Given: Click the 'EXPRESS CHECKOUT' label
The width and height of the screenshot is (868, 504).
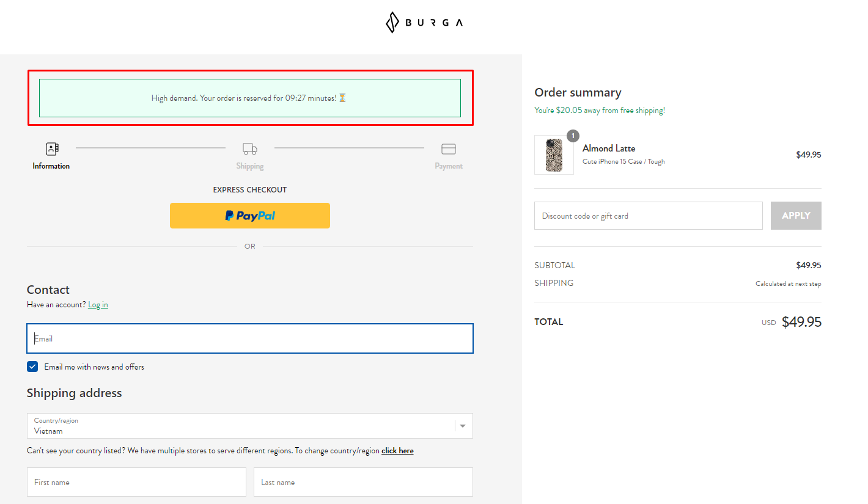Looking at the screenshot, I should tap(250, 190).
